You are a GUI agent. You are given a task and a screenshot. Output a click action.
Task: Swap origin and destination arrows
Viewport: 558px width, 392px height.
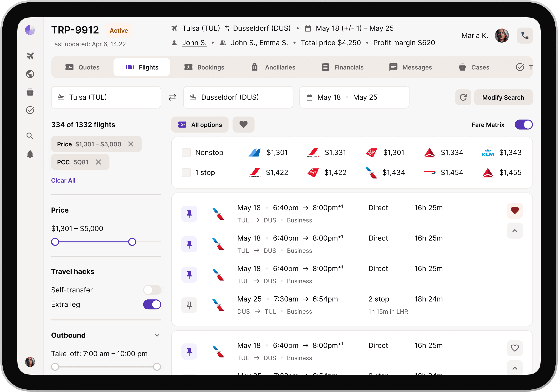pyautogui.click(x=172, y=97)
